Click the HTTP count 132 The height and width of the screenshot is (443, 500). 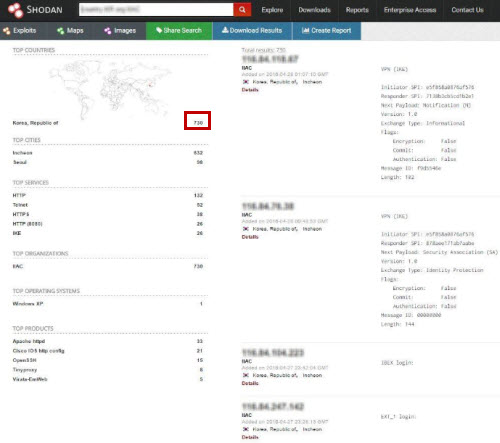pos(198,195)
